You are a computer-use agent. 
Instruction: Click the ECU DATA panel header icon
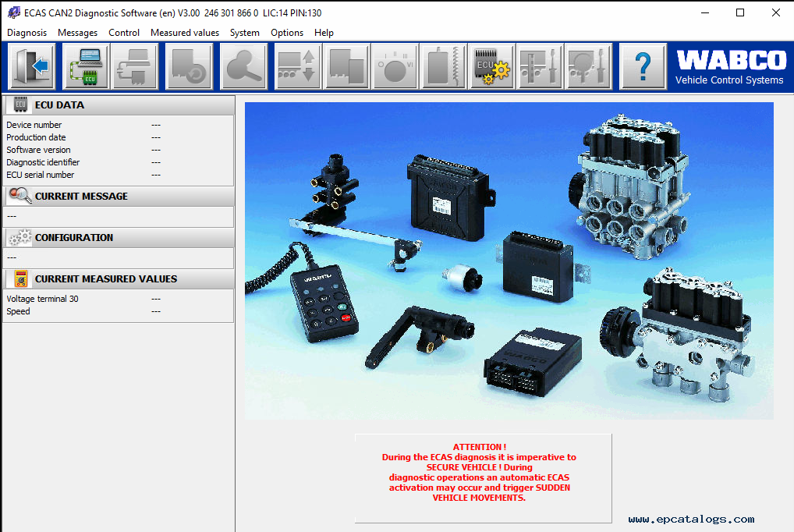coord(19,105)
